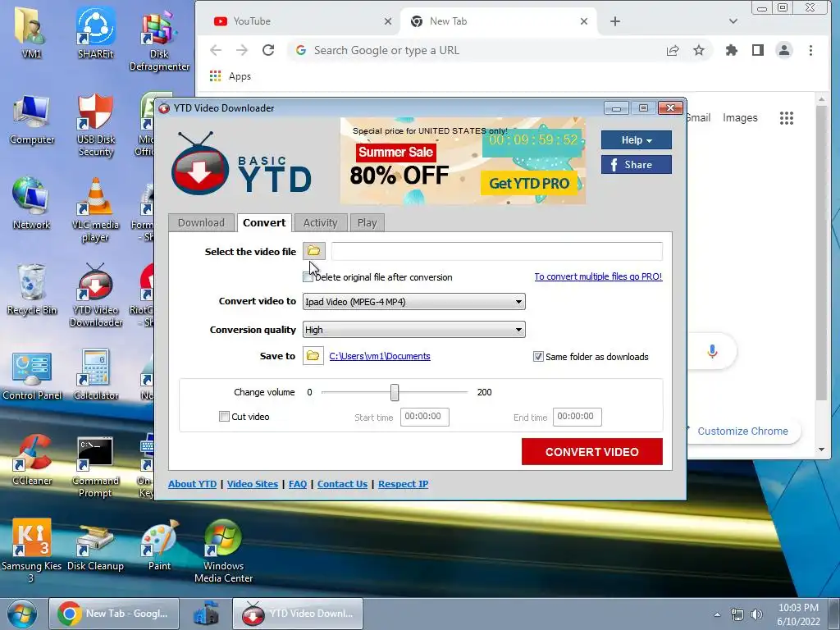Expand Convert video to dropdown
The width and height of the screenshot is (840, 630).
click(x=413, y=302)
